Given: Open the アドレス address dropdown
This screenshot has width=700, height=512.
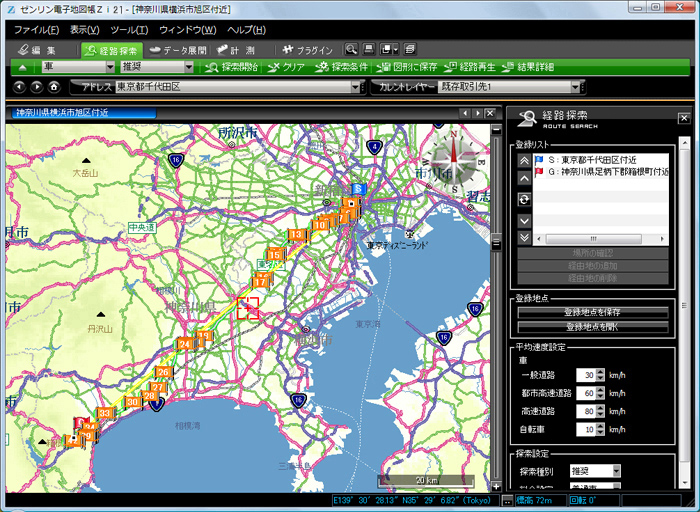Looking at the screenshot, I should point(355,87).
